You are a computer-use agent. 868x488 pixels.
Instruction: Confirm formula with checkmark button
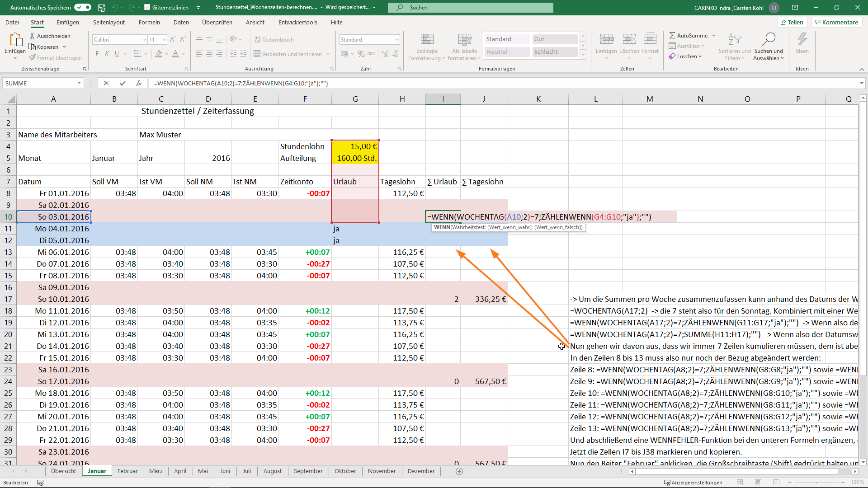(123, 83)
